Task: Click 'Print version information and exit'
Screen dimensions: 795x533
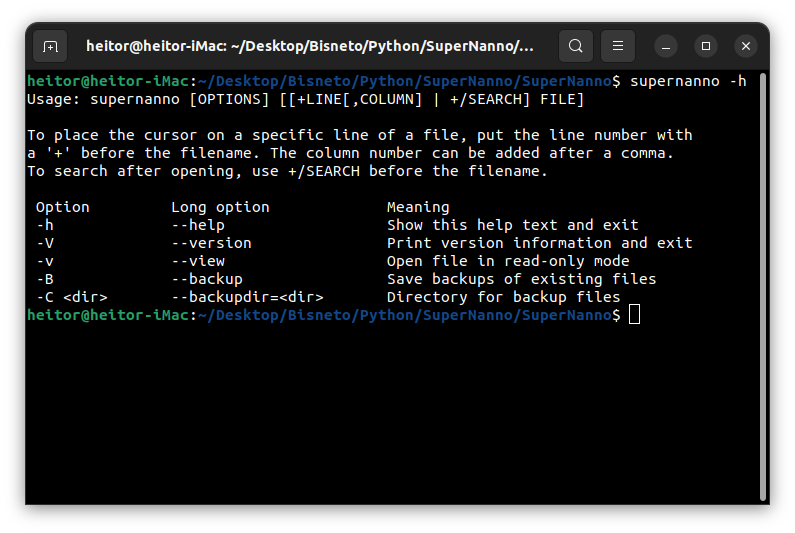Action: pos(539,243)
